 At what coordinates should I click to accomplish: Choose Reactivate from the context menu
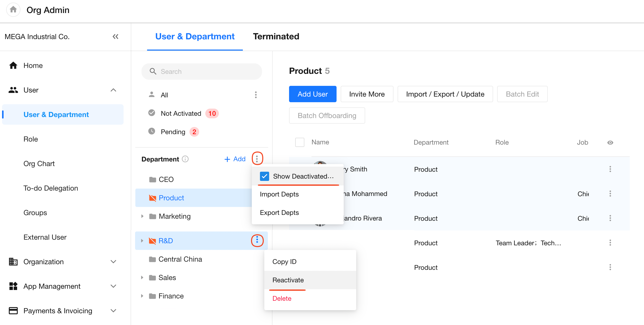[x=288, y=280]
